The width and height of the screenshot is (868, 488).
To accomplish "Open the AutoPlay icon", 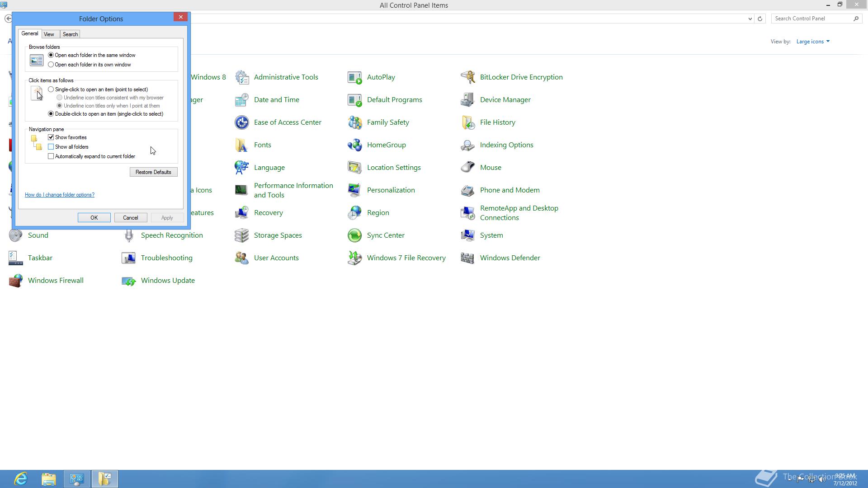I will tap(355, 77).
